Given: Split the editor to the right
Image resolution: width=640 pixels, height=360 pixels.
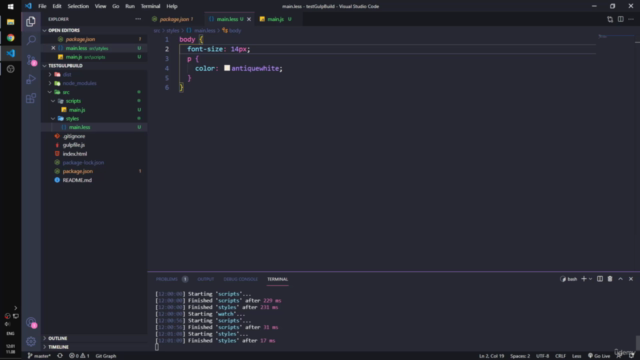Looking at the screenshot, I should pos(620,19).
